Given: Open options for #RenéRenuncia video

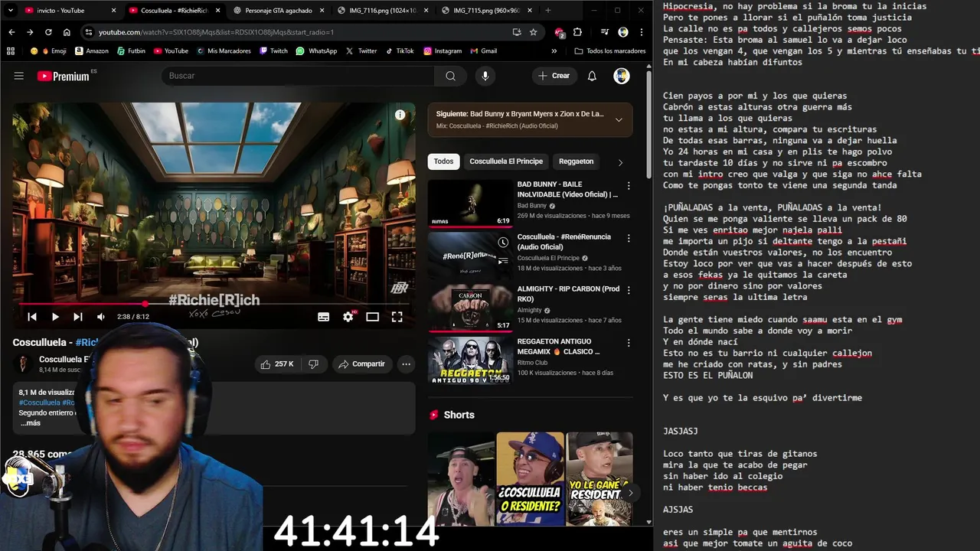Looking at the screenshot, I should [629, 238].
